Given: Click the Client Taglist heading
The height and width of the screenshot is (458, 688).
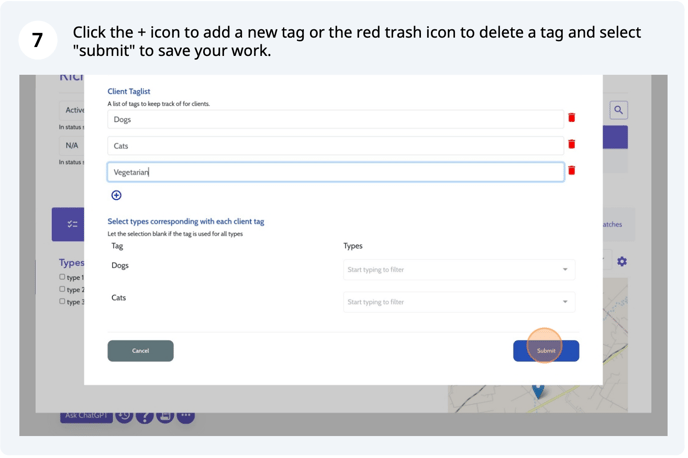Looking at the screenshot, I should tap(129, 91).
